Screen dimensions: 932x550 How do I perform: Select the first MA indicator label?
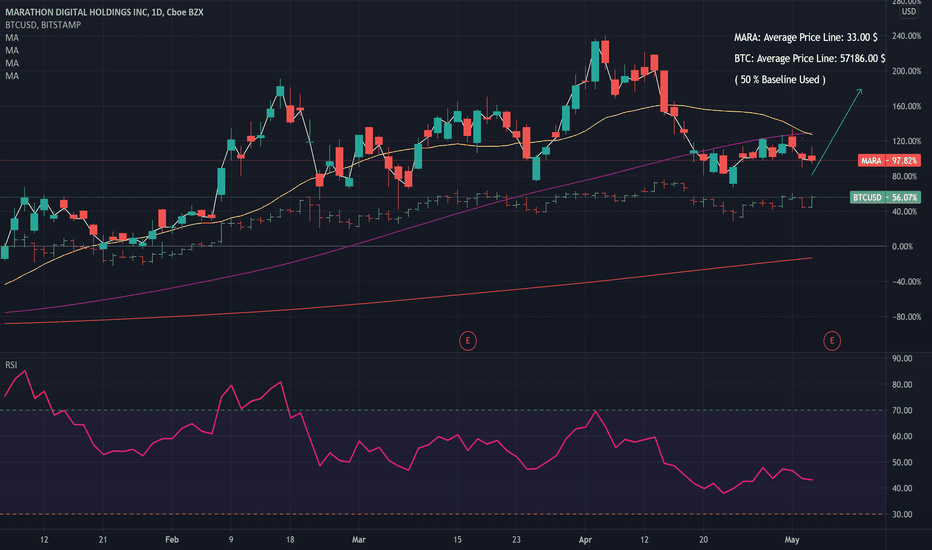pyautogui.click(x=12, y=37)
